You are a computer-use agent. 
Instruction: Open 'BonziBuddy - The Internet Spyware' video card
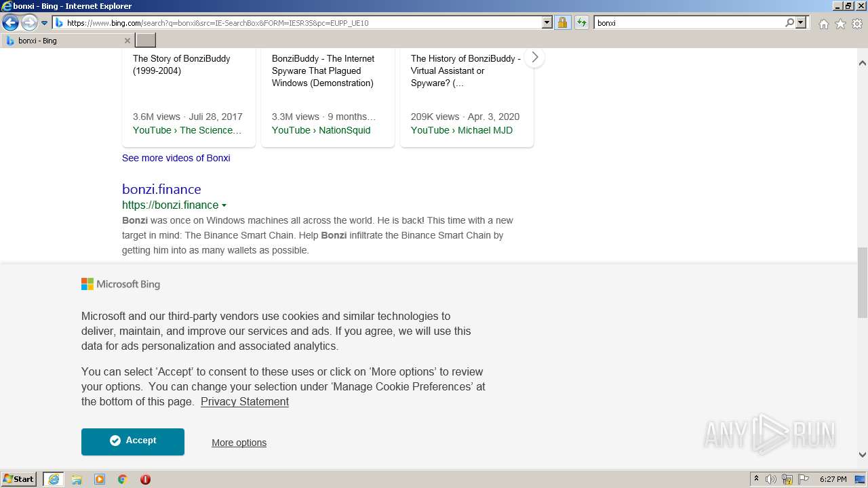[x=323, y=70]
